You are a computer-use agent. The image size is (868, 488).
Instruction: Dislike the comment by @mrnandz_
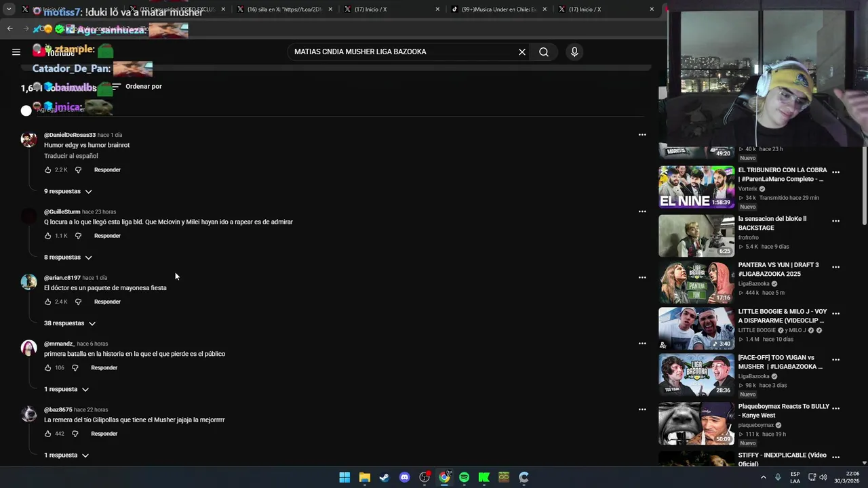[75, 368]
